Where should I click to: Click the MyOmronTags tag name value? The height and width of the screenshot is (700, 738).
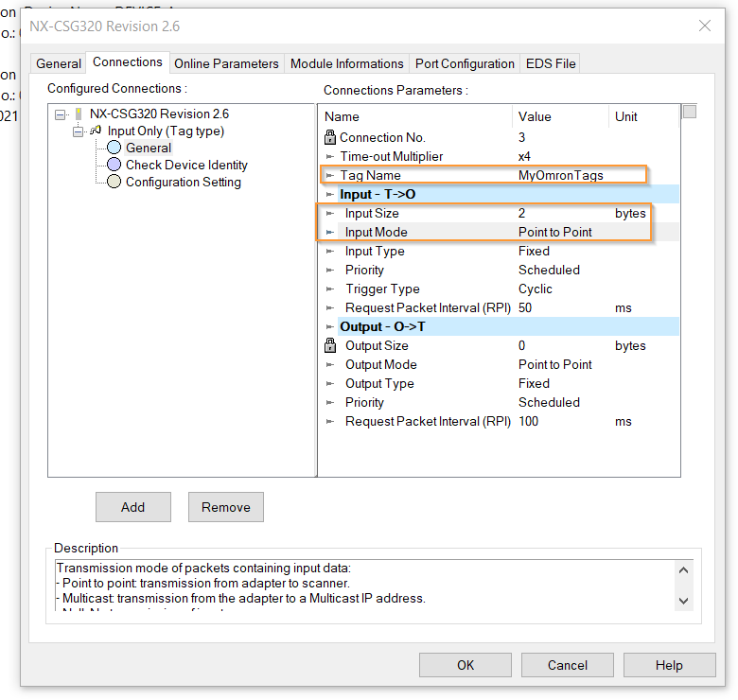560,175
